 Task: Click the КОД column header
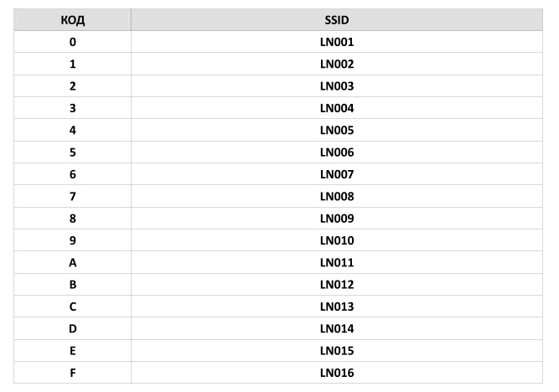pos(72,20)
